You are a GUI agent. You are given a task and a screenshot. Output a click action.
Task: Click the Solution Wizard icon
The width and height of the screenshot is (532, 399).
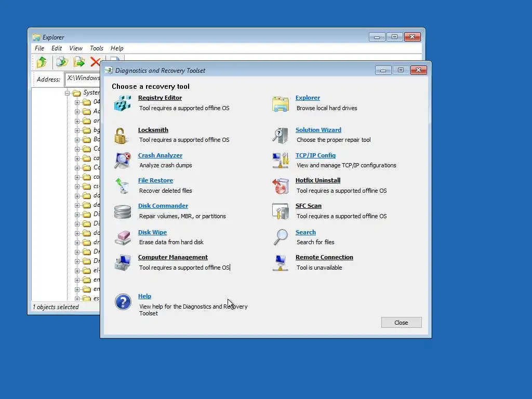[x=280, y=136]
